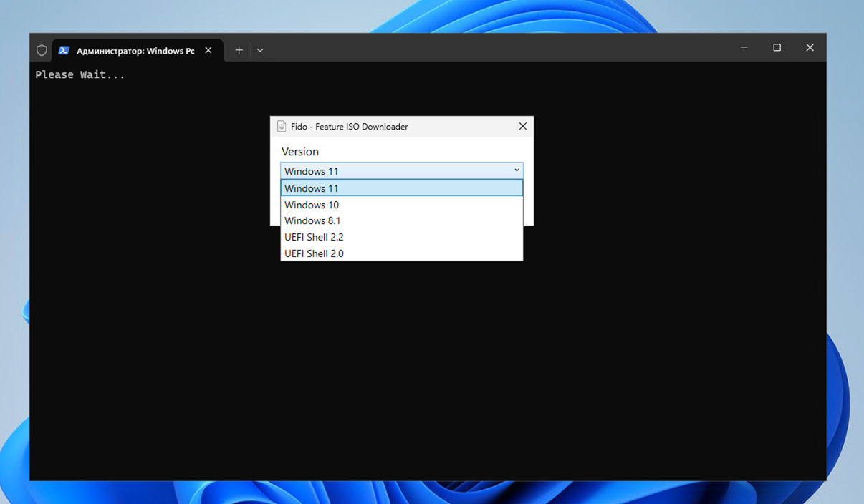Minimize the terminal window
This screenshot has height=504, width=864.
point(744,47)
